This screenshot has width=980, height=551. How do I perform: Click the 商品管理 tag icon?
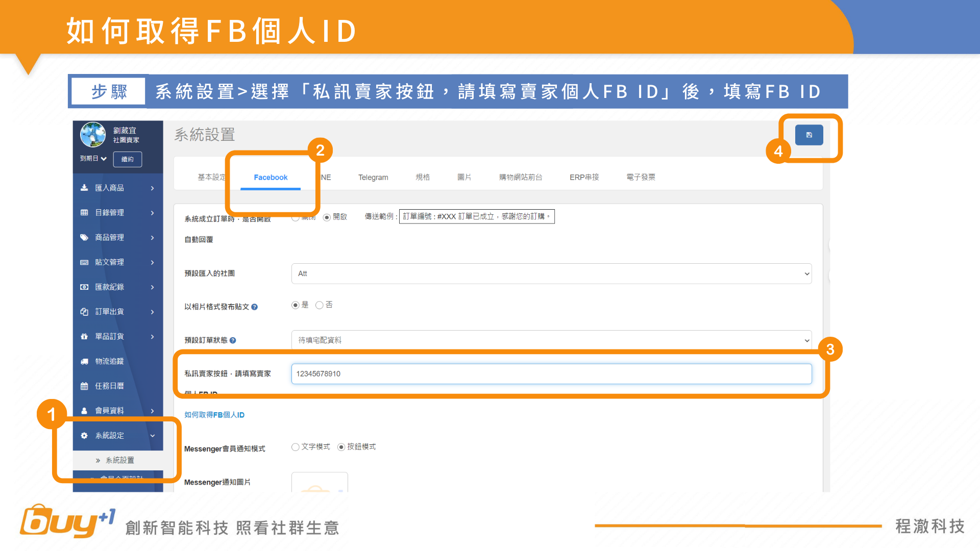84,237
